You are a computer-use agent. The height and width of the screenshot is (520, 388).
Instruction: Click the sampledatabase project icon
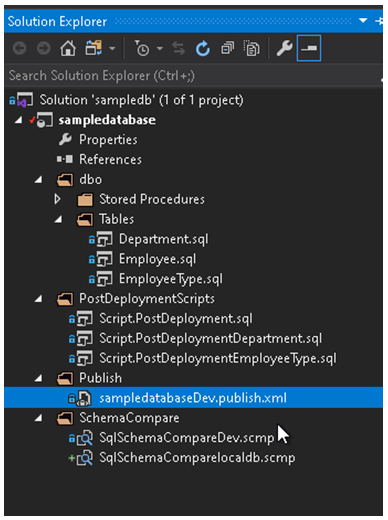pyautogui.click(x=45, y=120)
